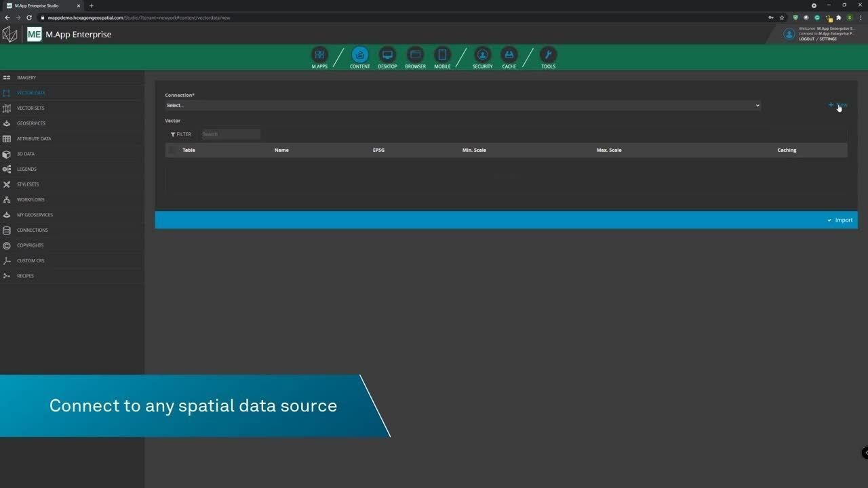This screenshot has height=488, width=868.
Task: Open Chrome's three-dot menu
Action: [x=861, y=18]
